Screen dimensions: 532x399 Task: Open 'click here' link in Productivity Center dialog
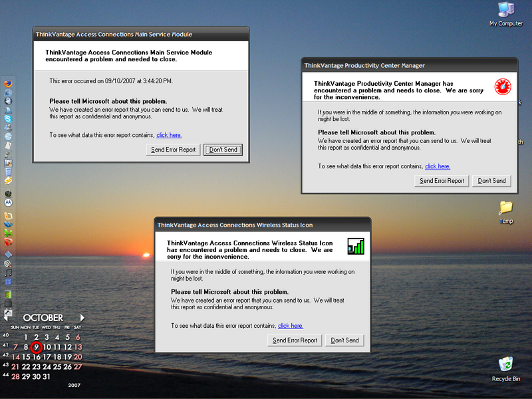pos(438,166)
